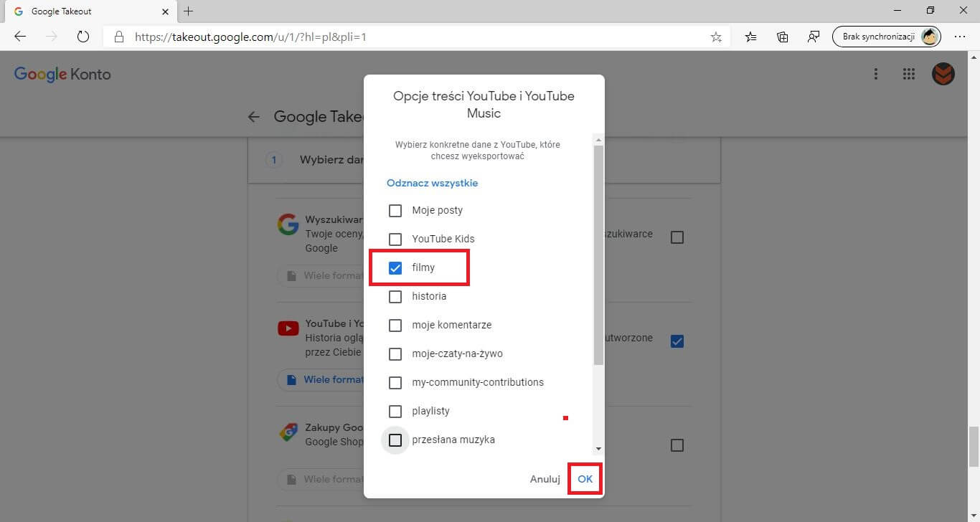Image resolution: width=980 pixels, height=522 pixels.
Task: Click the browser Back arrow
Action: (x=20, y=37)
